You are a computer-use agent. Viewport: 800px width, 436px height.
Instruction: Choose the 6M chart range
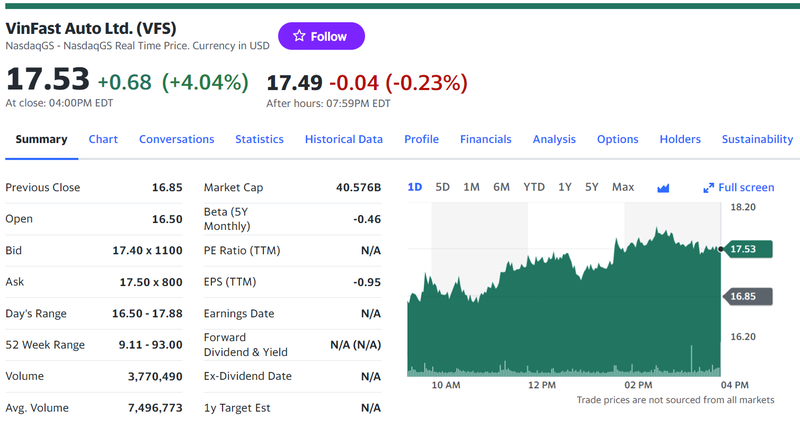502,187
